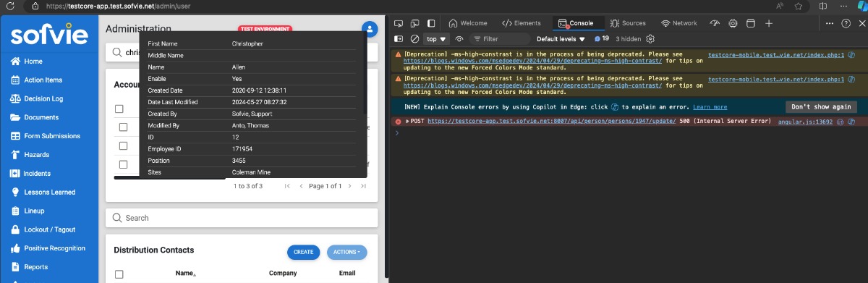This screenshot has width=868, height=283.
Task: Open the Learn more link in the console
Action: 710,107
